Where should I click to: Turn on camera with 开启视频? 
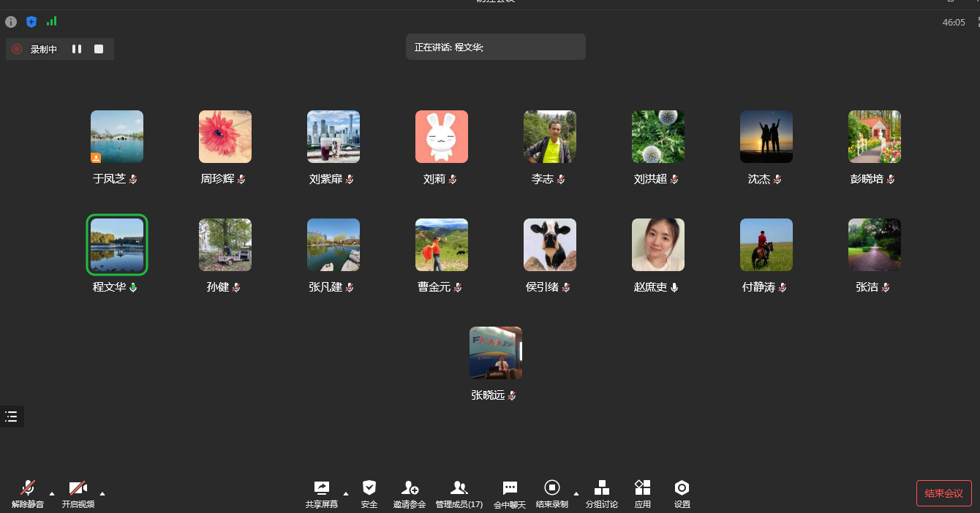(78, 493)
